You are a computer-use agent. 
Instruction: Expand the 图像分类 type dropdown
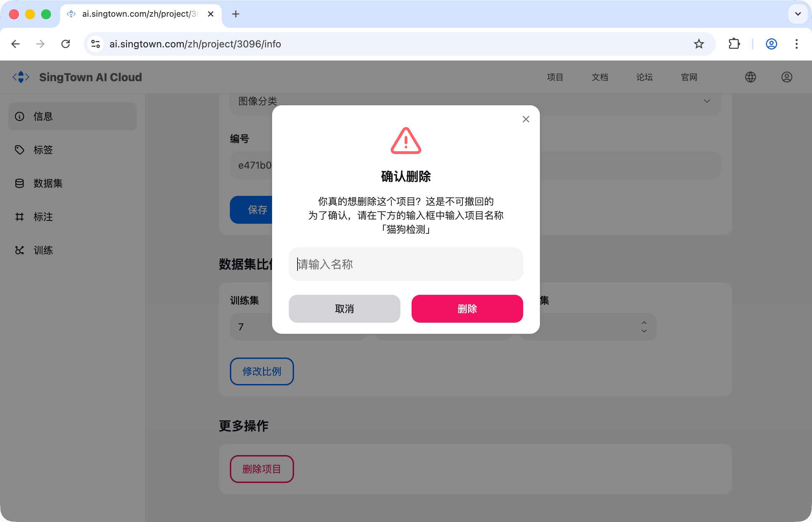(707, 101)
